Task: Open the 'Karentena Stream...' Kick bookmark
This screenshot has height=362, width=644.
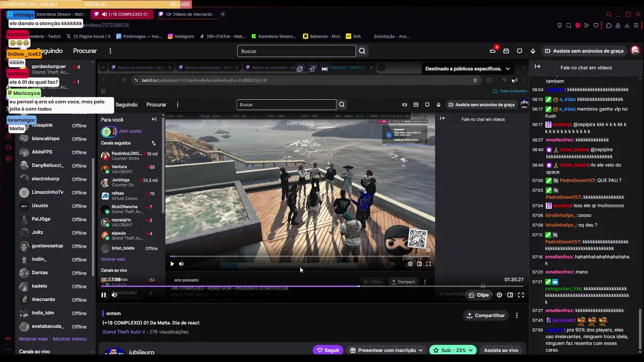Action: click(x=274, y=36)
